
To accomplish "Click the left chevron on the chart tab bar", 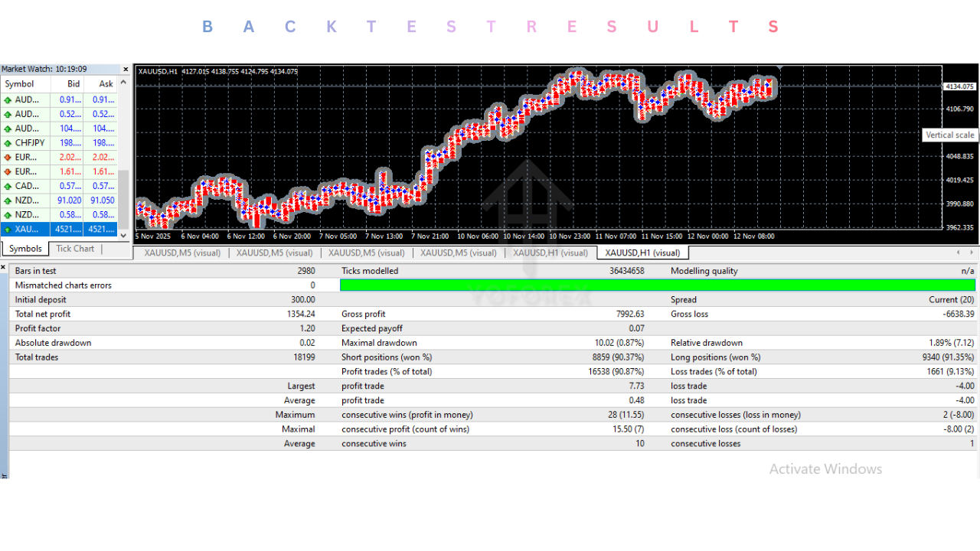I will click(958, 252).
